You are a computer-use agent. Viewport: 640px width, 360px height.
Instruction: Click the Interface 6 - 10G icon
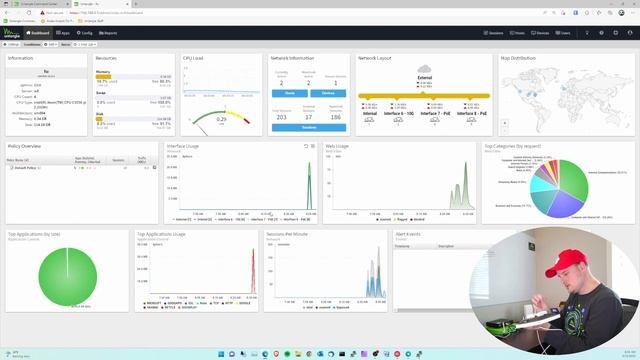pyautogui.click(x=398, y=120)
